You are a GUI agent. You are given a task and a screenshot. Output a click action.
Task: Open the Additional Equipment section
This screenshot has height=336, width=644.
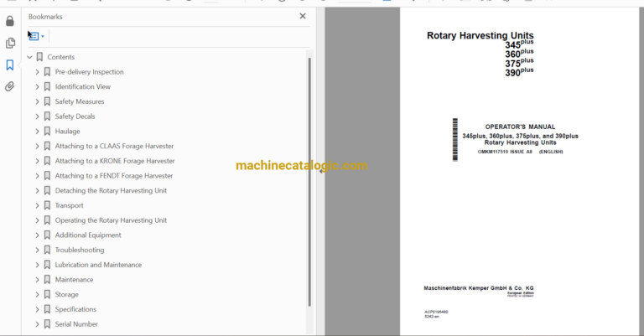click(88, 235)
